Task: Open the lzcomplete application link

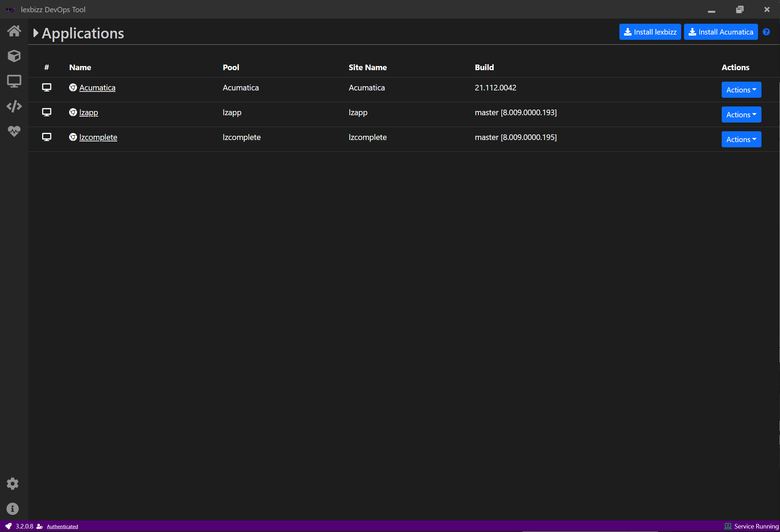Action: coord(98,137)
